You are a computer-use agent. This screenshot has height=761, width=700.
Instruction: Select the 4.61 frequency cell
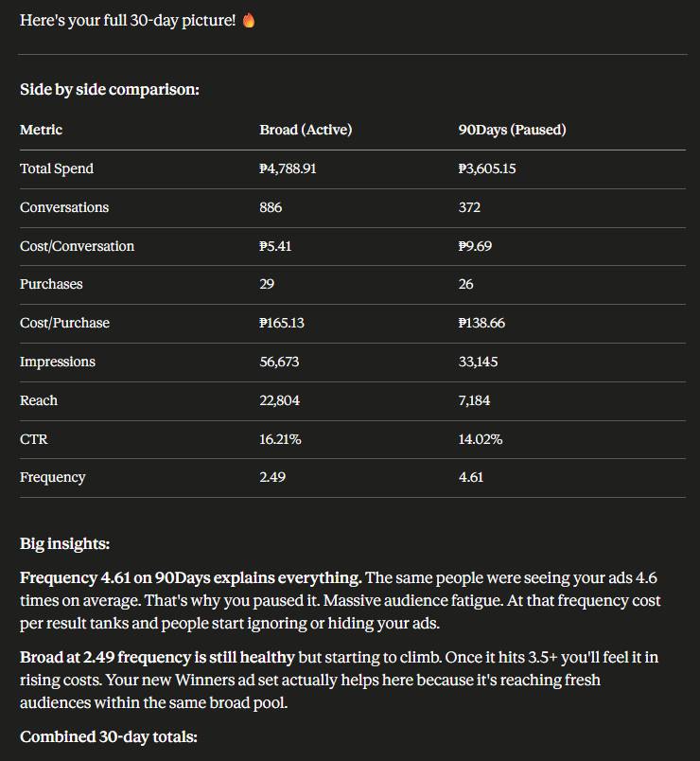471,477
